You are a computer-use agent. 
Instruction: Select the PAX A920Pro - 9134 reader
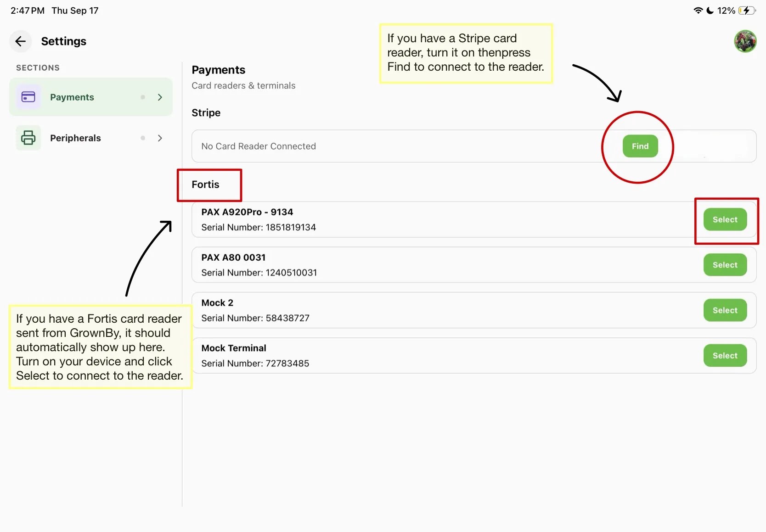pyautogui.click(x=725, y=219)
